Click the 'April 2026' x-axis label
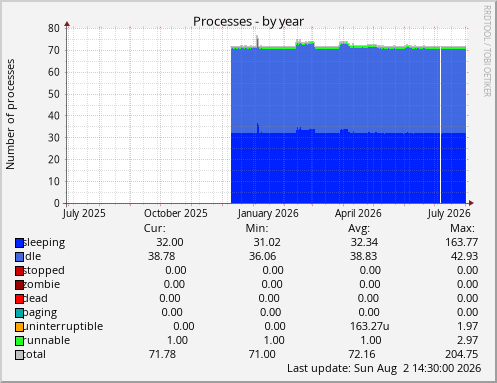Viewport: 497px width, 383px height. pyautogui.click(x=358, y=213)
